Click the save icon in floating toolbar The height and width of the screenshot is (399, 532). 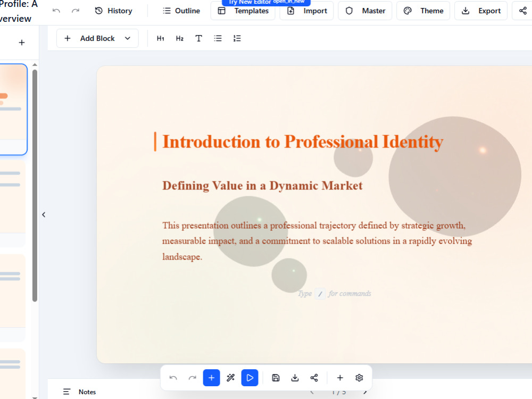click(x=276, y=378)
